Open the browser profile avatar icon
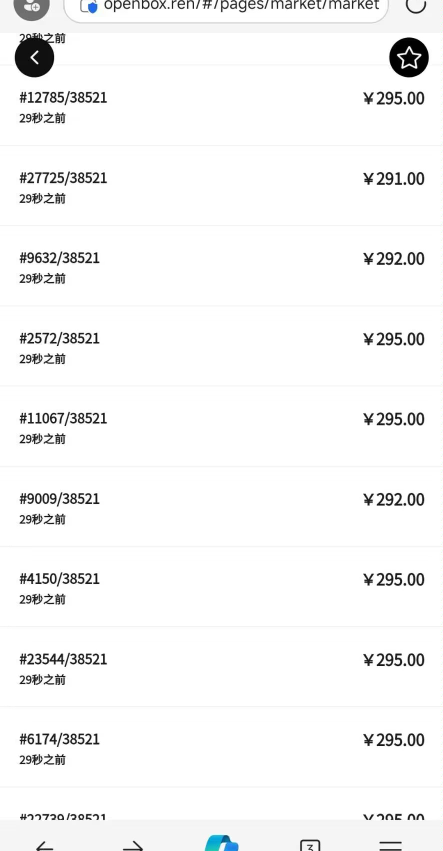The height and width of the screenshot is (851, 443). (x=31, y=7)
